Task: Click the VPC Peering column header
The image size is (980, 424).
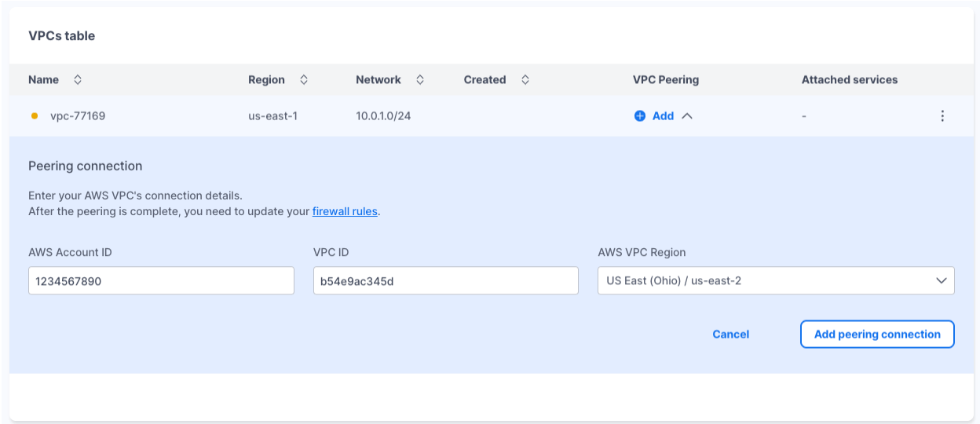Action: click(x=665, y=79)
